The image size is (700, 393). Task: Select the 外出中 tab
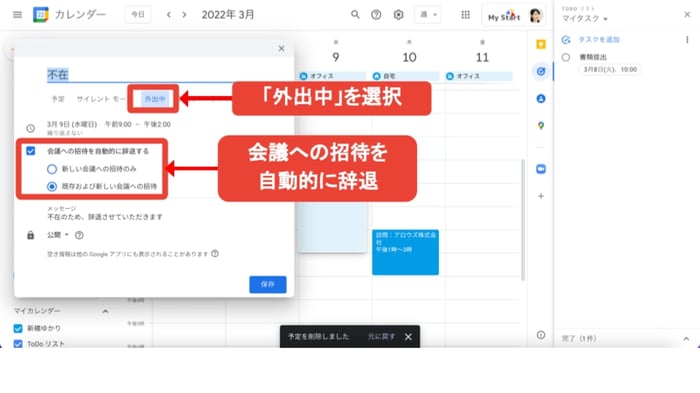[155, 99]
